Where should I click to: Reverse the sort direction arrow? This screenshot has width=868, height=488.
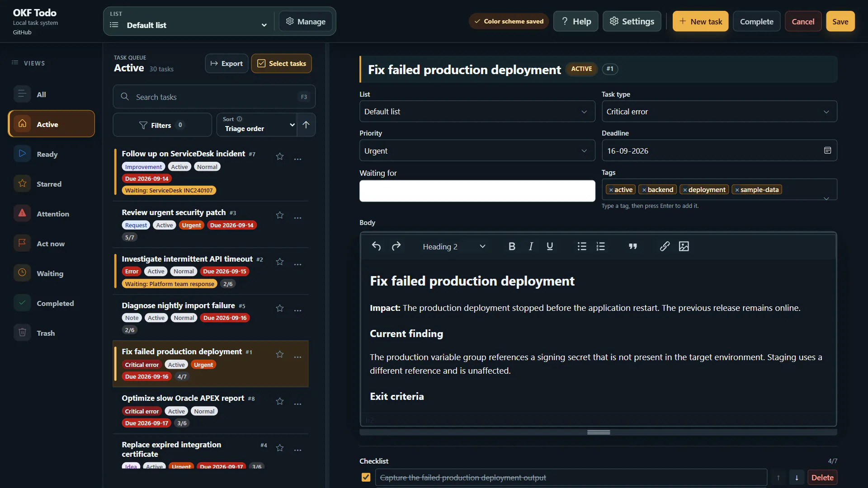(x=306, y=125)
